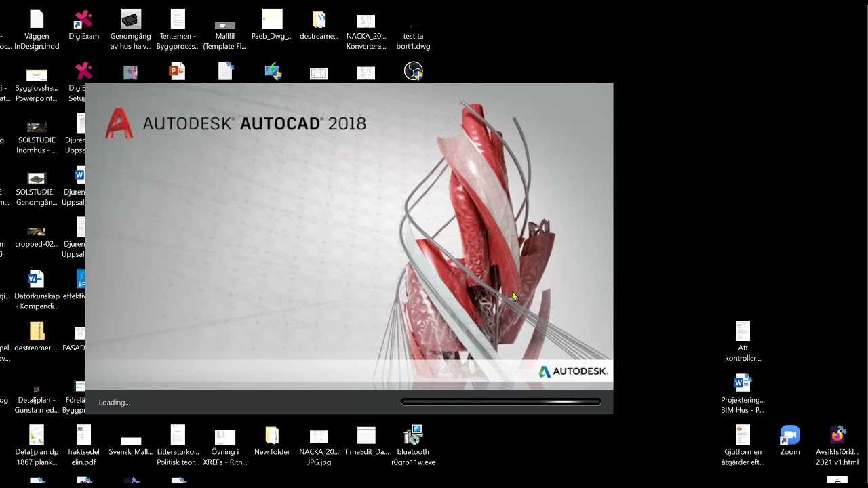Select the destreame... zip archive in the top desktop row

(319, 25)
